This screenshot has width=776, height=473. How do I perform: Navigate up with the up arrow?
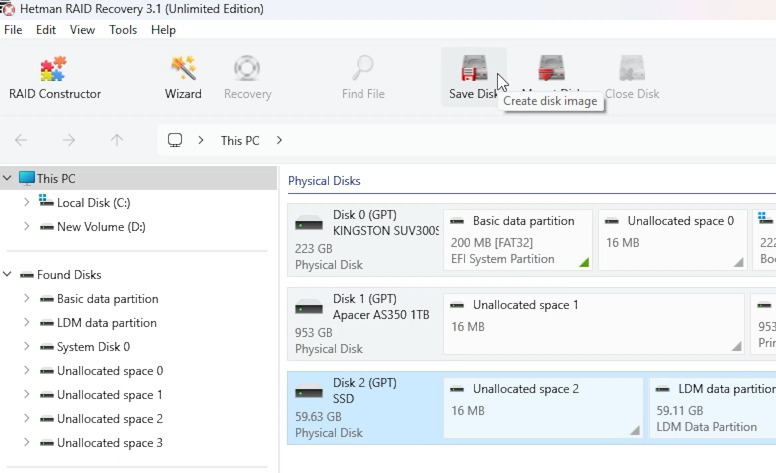(117, 140)
